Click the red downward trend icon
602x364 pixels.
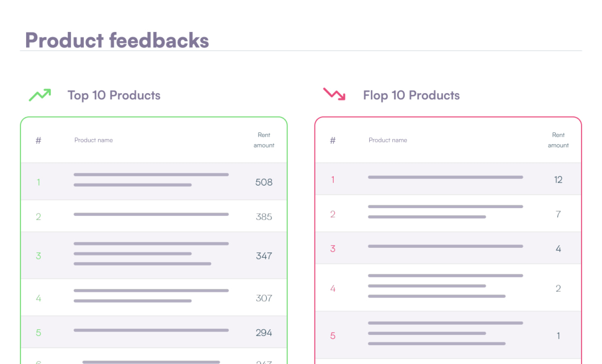click(335, 94)
